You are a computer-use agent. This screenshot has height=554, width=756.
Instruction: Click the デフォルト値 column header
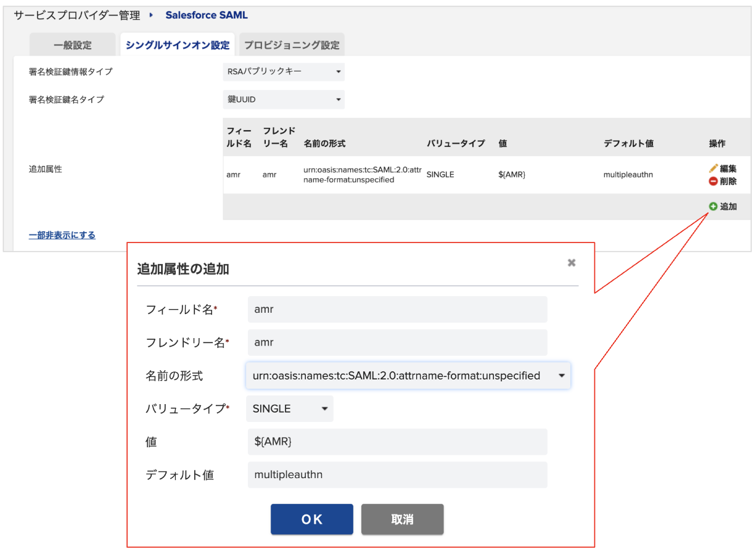(x=628, y=144)
